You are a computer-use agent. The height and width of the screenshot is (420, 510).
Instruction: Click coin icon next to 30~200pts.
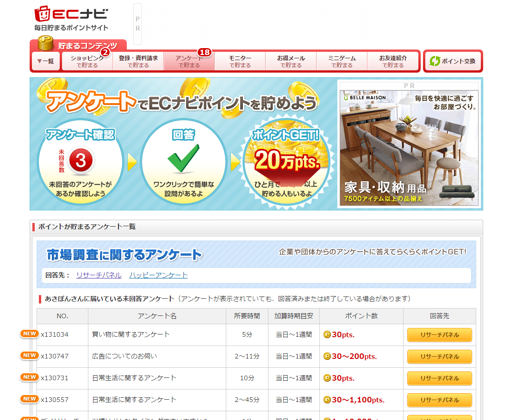point(327,357)
